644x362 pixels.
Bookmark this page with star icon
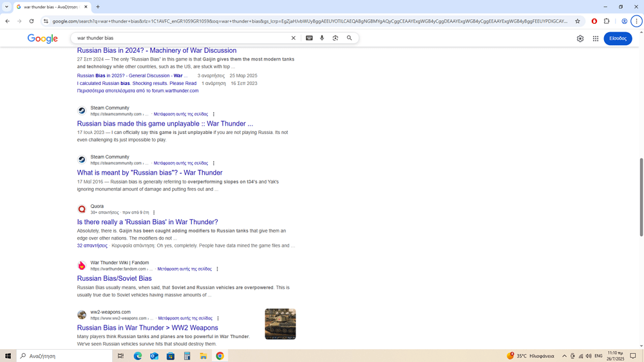(x=578, y=21)
